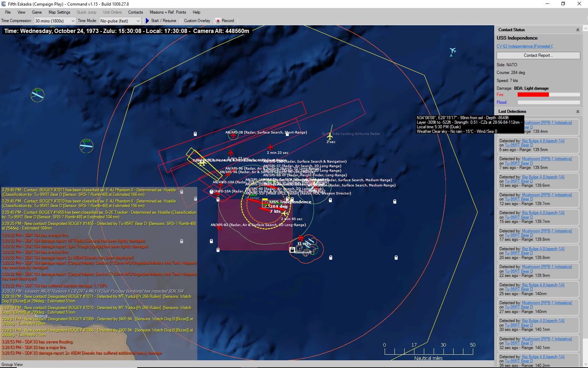
Task: Open the Contacts menu
Action: click(x=135, y=12)
